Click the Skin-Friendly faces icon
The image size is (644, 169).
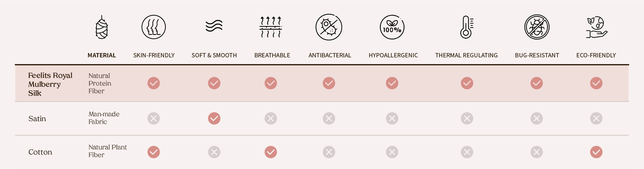tap(154, 27)
